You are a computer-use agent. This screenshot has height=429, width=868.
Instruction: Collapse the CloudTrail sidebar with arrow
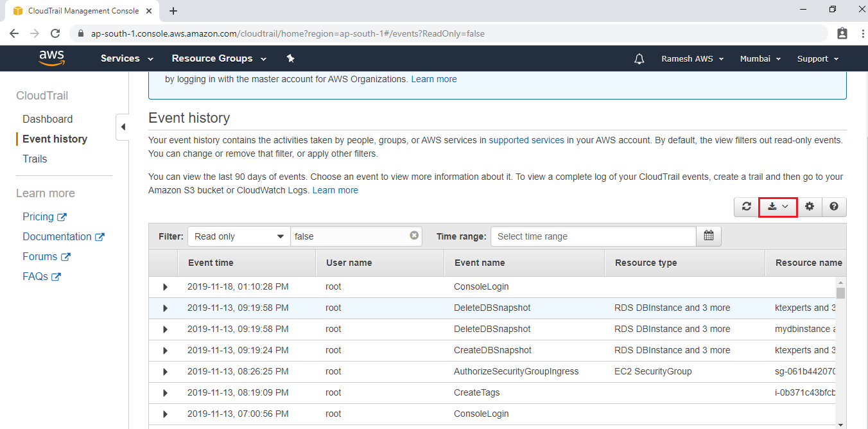[123, 127]
